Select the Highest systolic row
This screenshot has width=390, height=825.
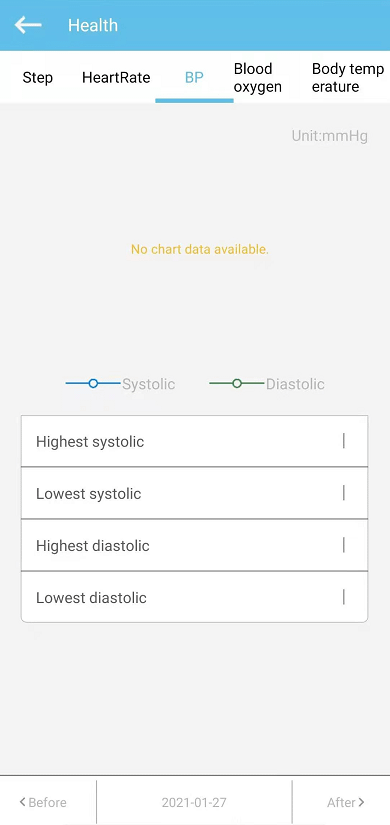[x=194, y=441]
